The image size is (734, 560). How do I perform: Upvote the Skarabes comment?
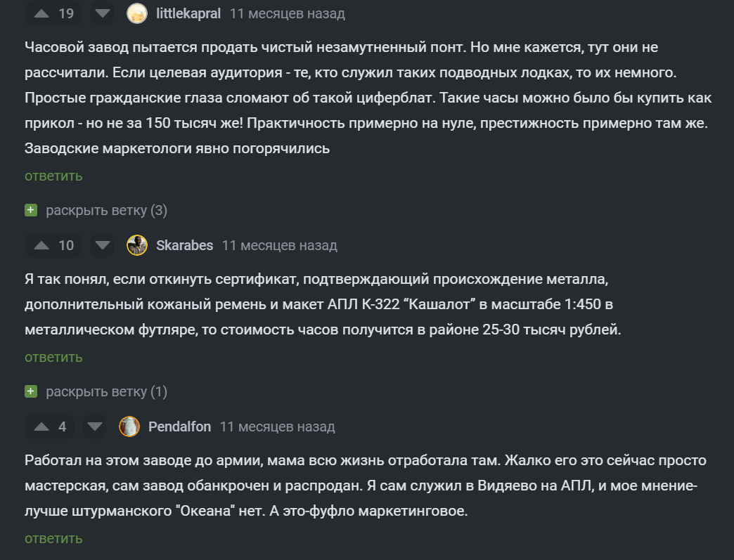point(41,245)
